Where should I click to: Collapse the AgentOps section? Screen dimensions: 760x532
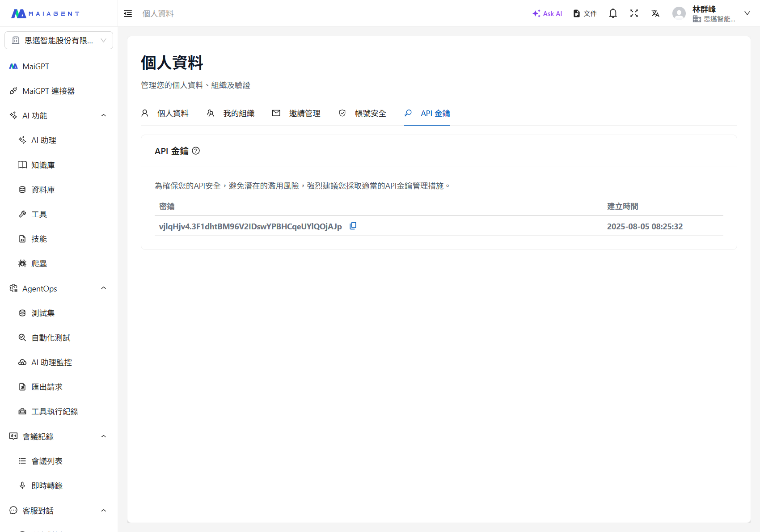[x=103, y=288]
